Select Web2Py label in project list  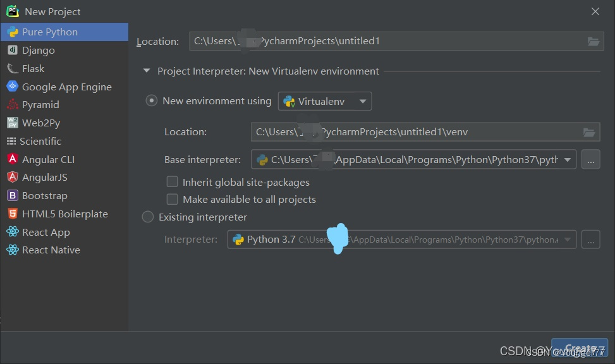coord(41,123)
